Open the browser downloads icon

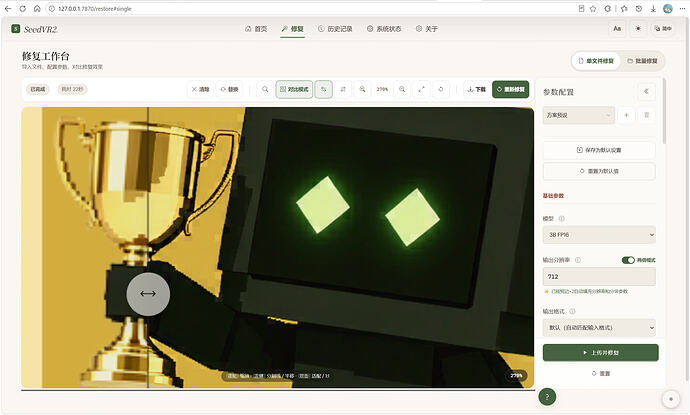pos(653,8)
